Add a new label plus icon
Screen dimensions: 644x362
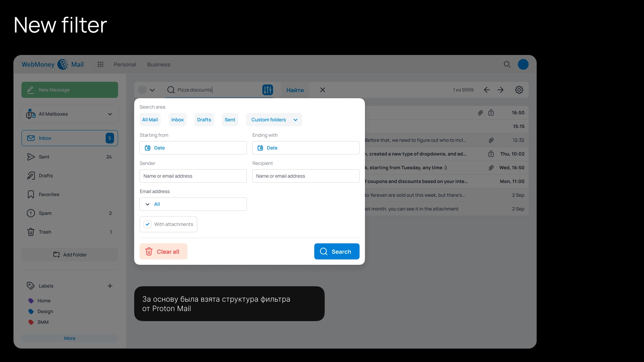[110, 286]
